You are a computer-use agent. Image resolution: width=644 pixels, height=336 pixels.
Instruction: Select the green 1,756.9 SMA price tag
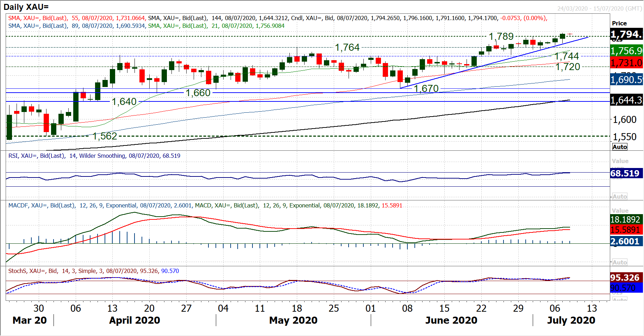pyautogui.click(x=626, y=51)
